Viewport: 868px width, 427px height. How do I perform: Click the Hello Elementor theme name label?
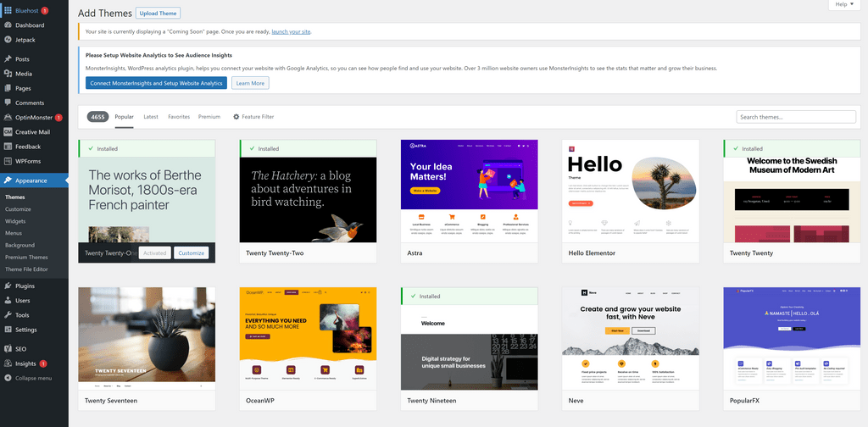(592, 252)
